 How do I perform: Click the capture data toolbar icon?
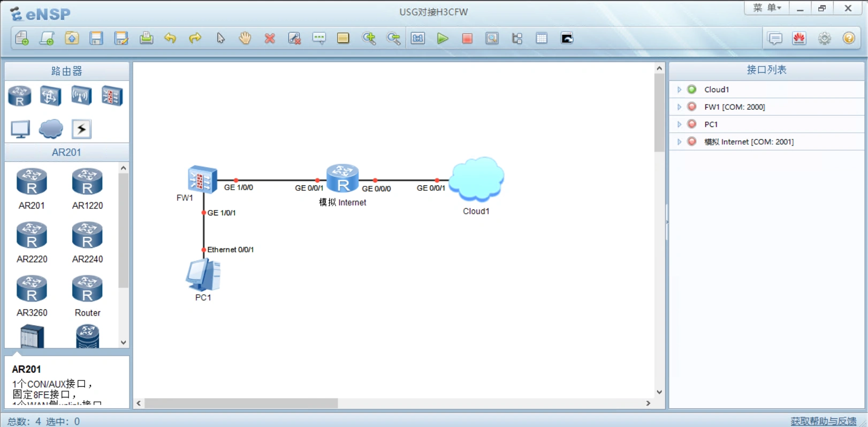coord(492,38)
